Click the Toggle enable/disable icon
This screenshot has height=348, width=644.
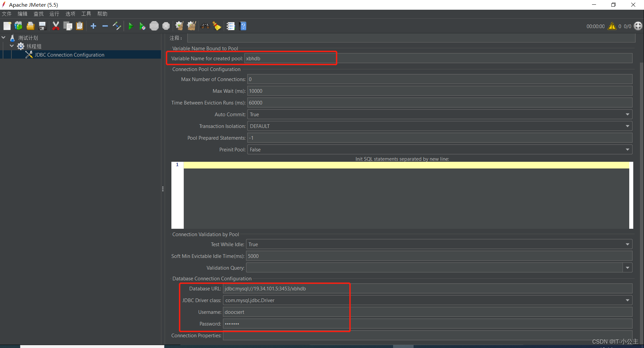coord(117,26)
